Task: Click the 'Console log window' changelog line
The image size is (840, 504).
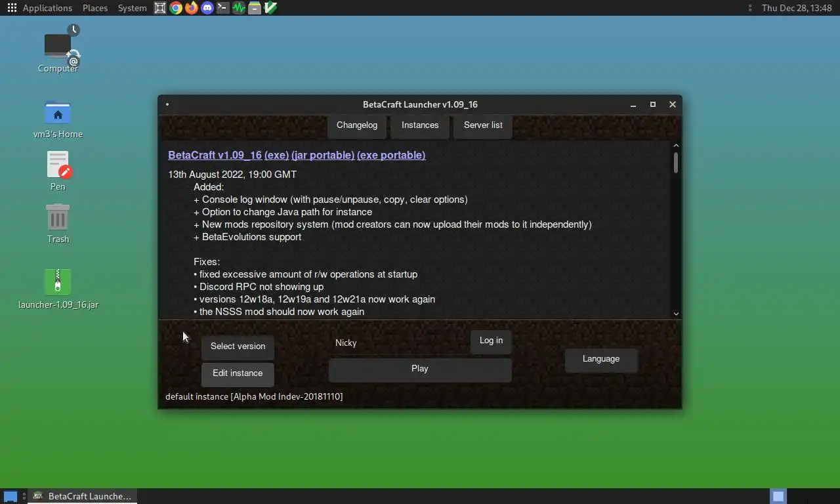Action: tap(331, 199)
